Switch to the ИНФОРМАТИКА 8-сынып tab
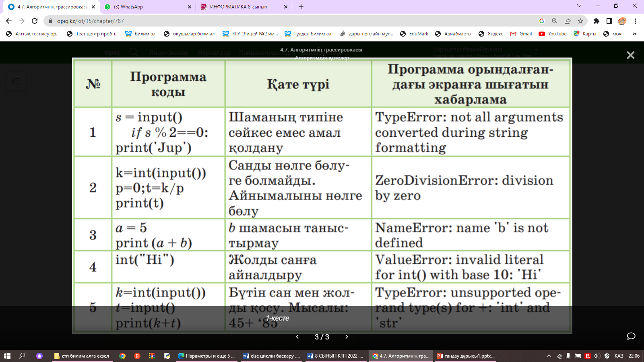Screen dimensions: 644x362 (238, 7)
